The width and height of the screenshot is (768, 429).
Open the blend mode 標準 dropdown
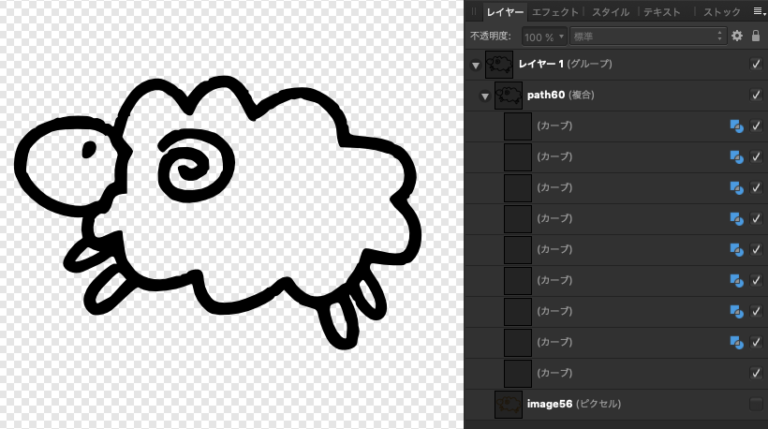[x=646, y=36]
